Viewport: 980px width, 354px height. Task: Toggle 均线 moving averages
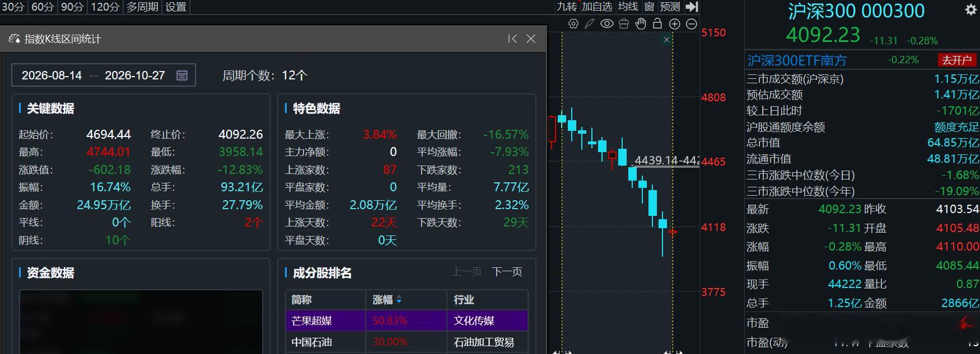(628, 7)
